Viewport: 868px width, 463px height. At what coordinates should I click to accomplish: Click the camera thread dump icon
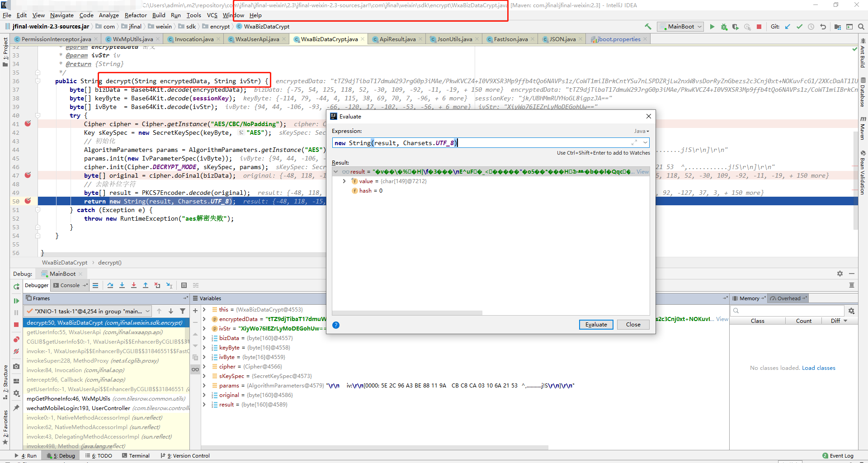tap(16, 366)
